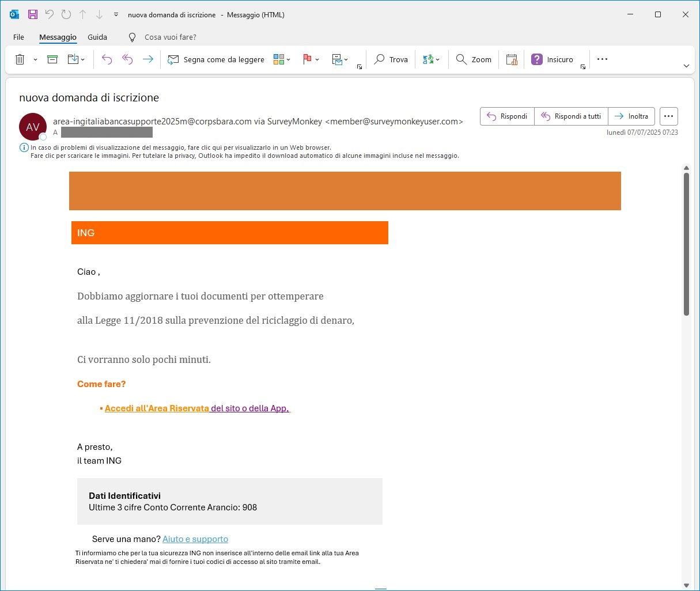The width and height of the screenshot is (700, 591).
Task: Click the red follow-up flag icon
Action: [x=307, y=59]
